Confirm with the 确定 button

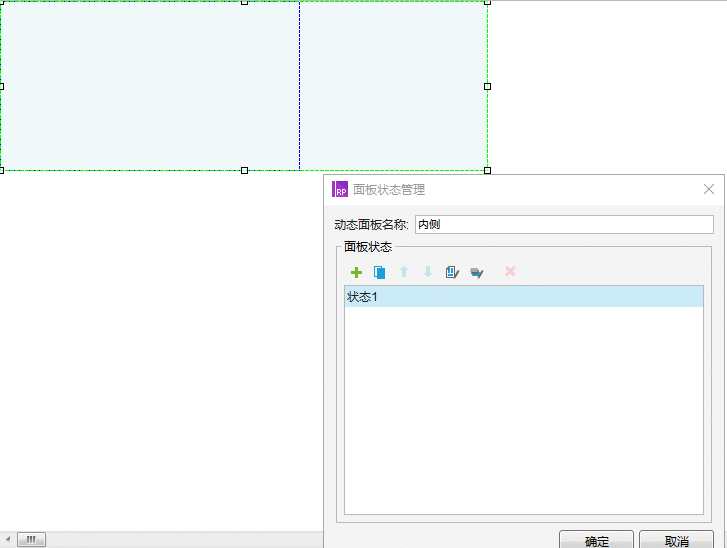596,541
